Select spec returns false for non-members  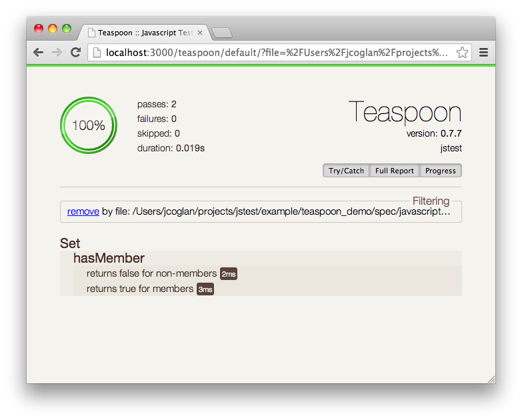pos(151,273)
